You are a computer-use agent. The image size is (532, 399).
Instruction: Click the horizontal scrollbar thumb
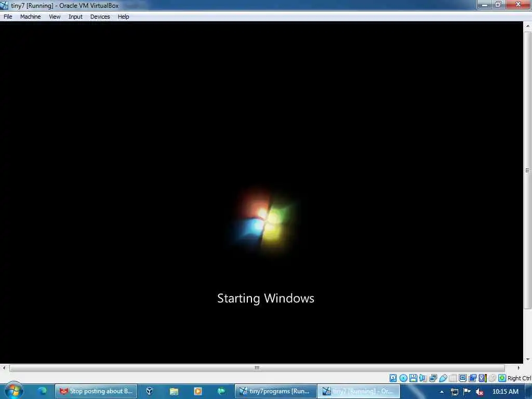tap(257, 368)
